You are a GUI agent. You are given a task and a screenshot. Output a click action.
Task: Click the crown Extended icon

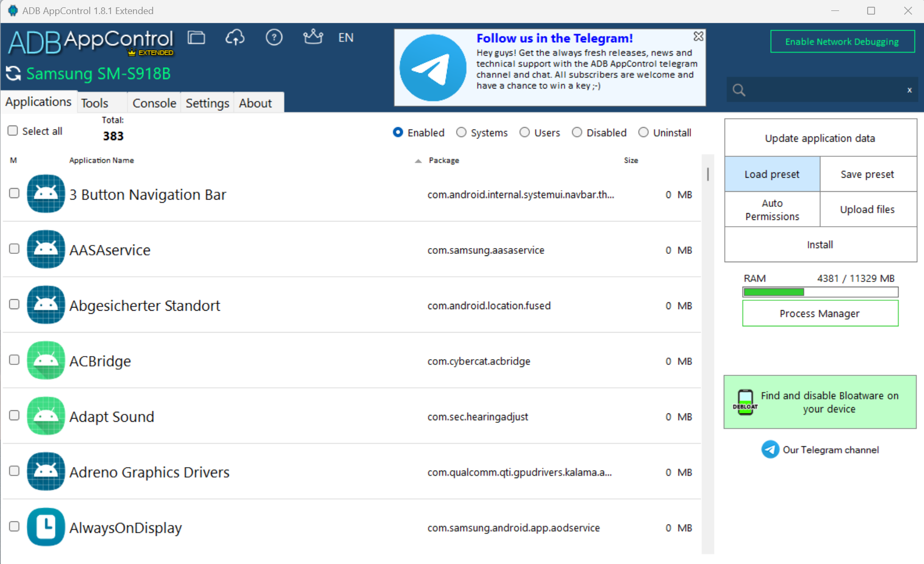click(313, 37)
